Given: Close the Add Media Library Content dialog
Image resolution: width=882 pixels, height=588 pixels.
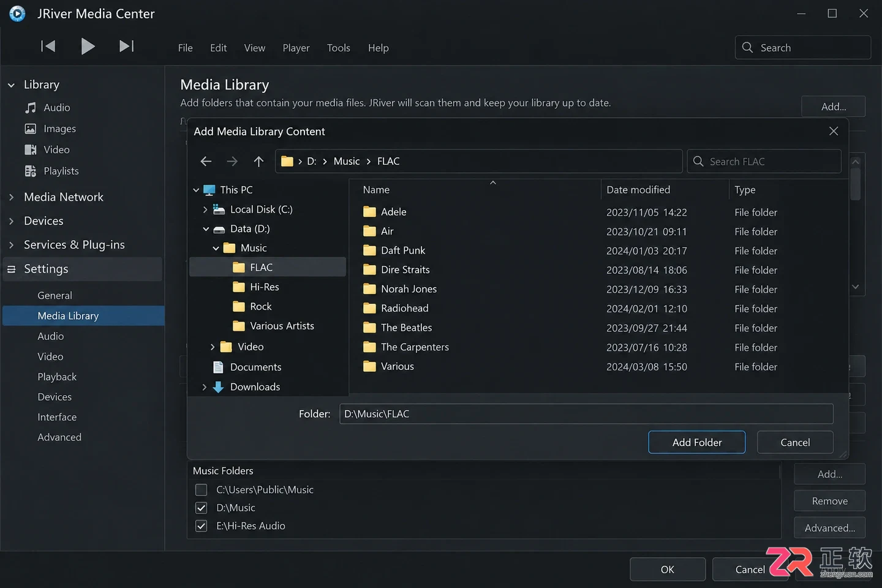Looking at the screenshot, I should click(x=834, y=131).
